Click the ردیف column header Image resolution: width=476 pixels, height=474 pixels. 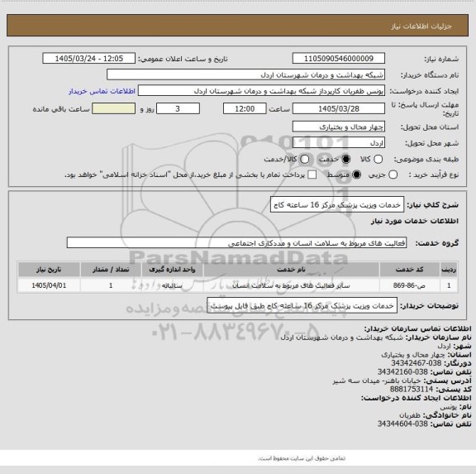pyautogui.click(x=449, y=270)
